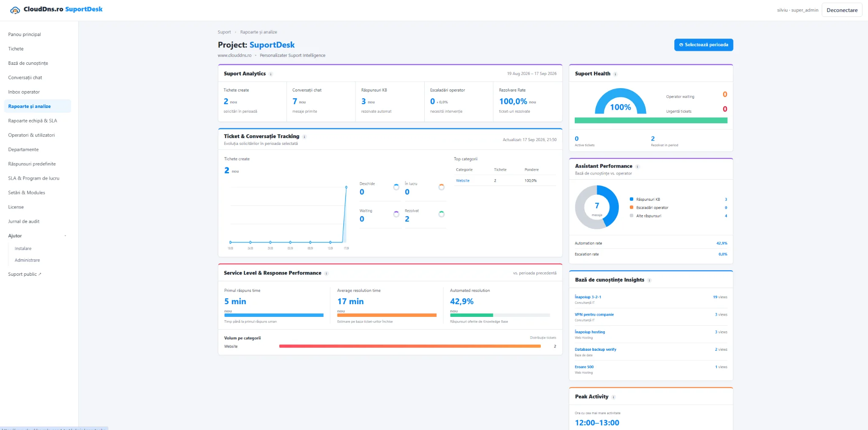Open the Database backup verify article
The height and width of the screenshot is (430, 868).
tap(595, 350)
